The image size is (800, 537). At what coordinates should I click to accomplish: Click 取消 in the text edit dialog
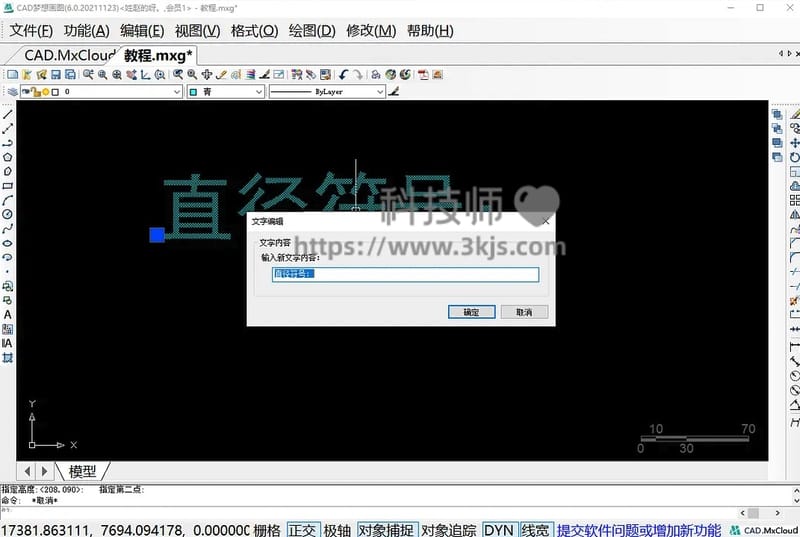(x=524, y=312)
